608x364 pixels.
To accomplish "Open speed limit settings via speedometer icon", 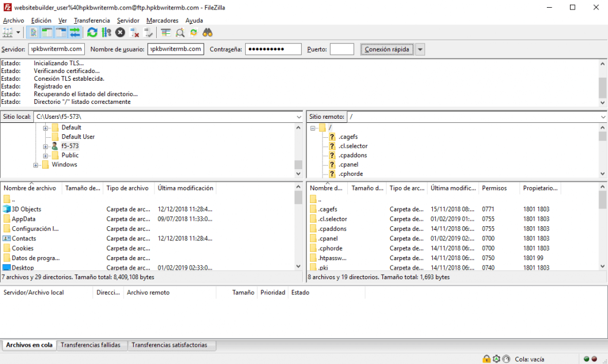I will 506,359.
